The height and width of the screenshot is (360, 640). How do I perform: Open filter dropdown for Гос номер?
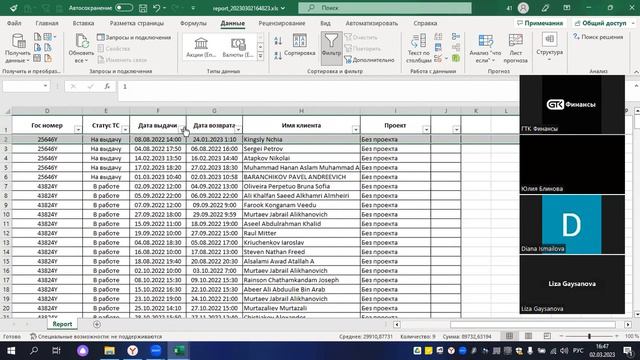(78, 129)
